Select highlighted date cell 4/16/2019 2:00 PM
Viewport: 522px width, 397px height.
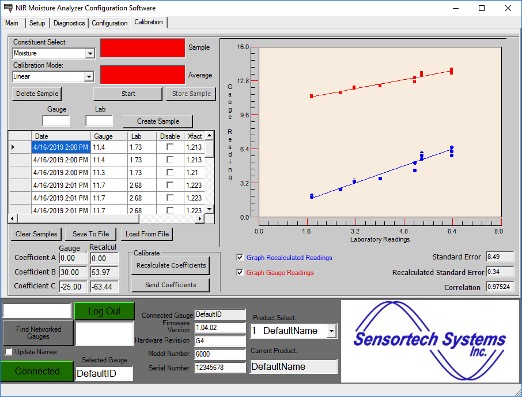tap(61, 147)
